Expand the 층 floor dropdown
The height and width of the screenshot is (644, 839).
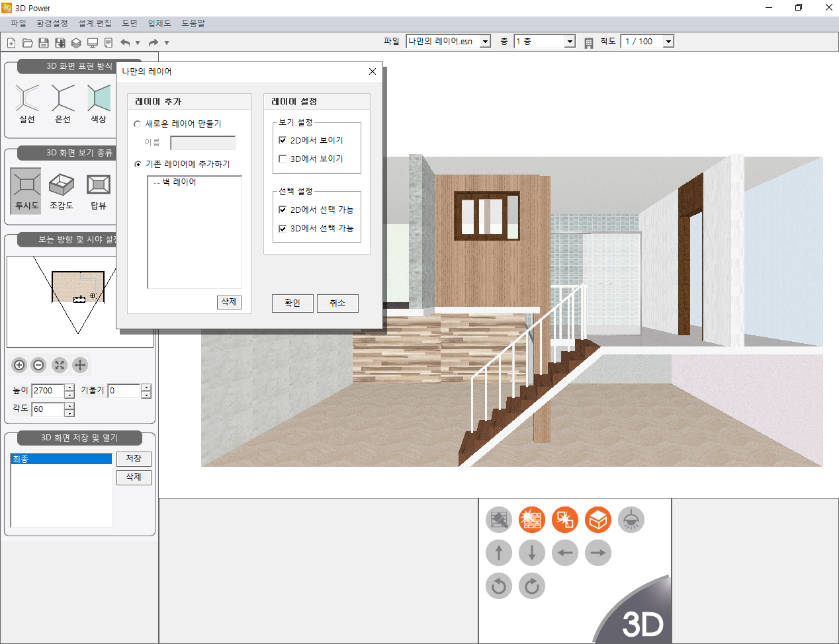(570, 42)
